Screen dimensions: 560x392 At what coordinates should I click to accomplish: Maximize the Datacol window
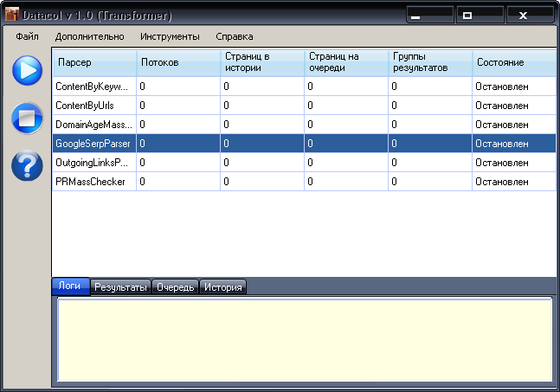(467, 16)
